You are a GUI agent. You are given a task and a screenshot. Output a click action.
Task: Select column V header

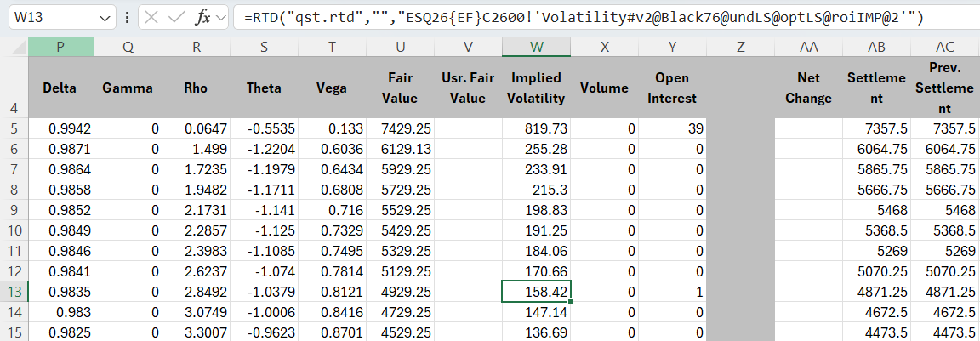[x=468, y=47]
